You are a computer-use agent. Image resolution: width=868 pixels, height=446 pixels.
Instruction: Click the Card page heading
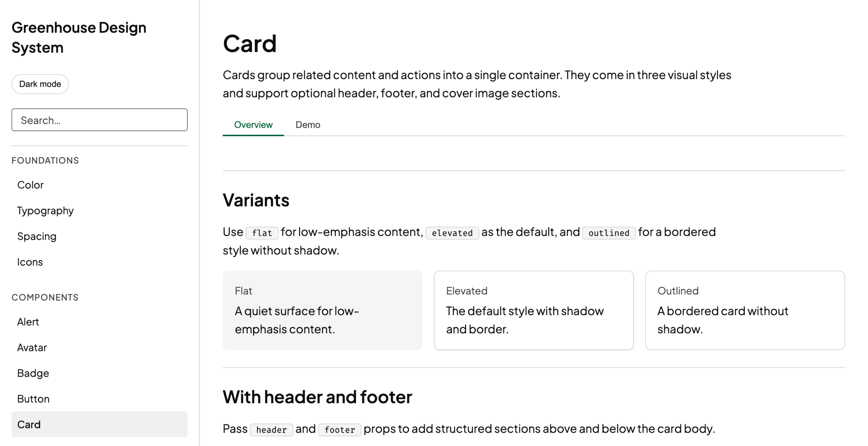point(250,44)
